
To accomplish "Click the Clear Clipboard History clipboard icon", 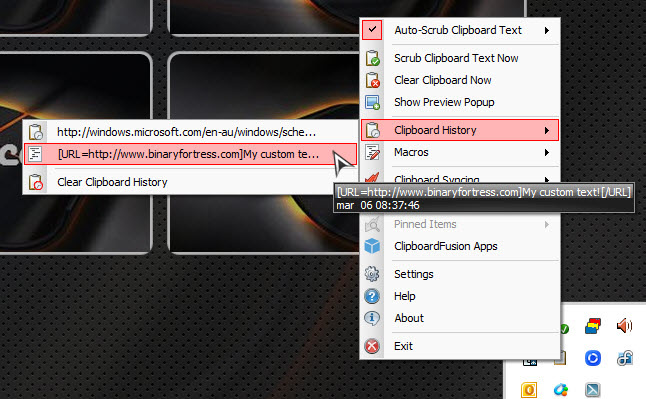I will pyautogui.click(x=36, y=182).
